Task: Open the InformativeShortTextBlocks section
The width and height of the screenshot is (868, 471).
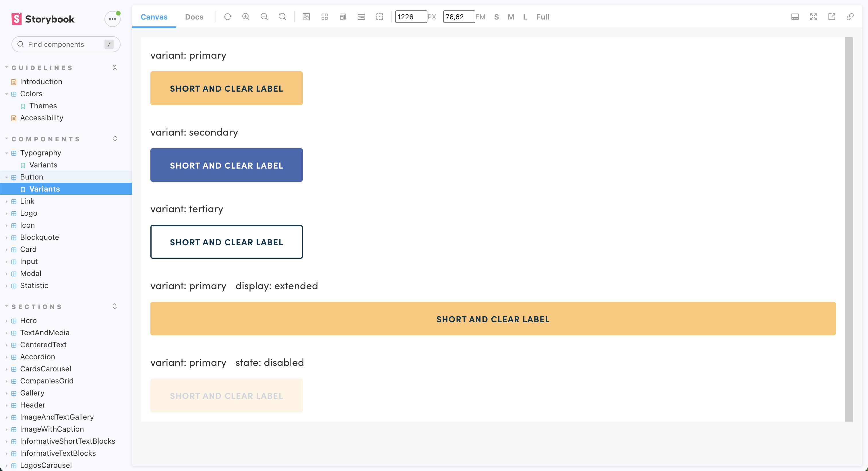Action: coord(68,441)
